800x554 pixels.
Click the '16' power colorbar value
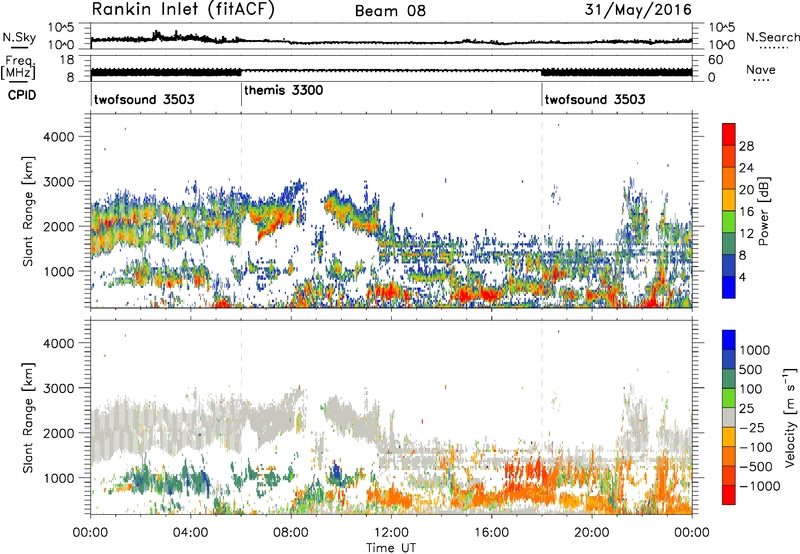(746, 212)
